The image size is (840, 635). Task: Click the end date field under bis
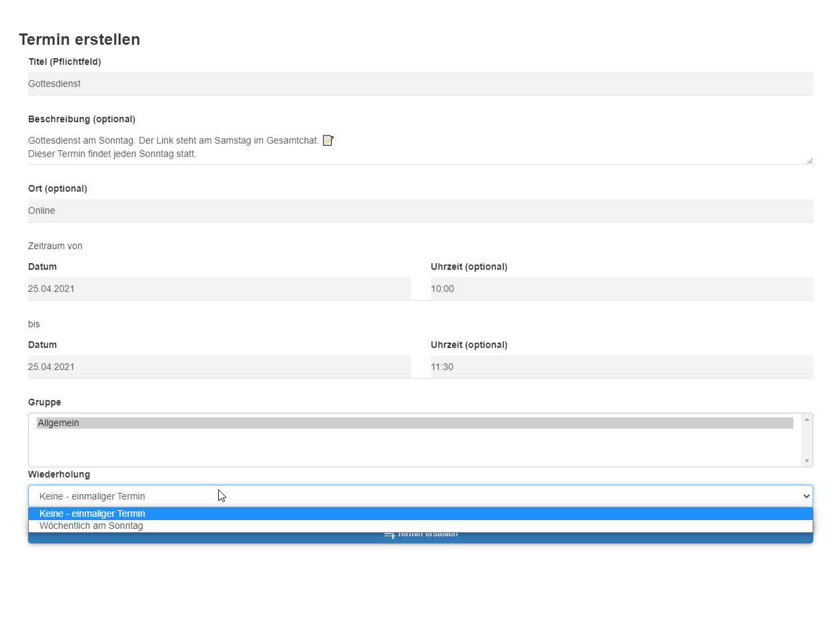219,367
